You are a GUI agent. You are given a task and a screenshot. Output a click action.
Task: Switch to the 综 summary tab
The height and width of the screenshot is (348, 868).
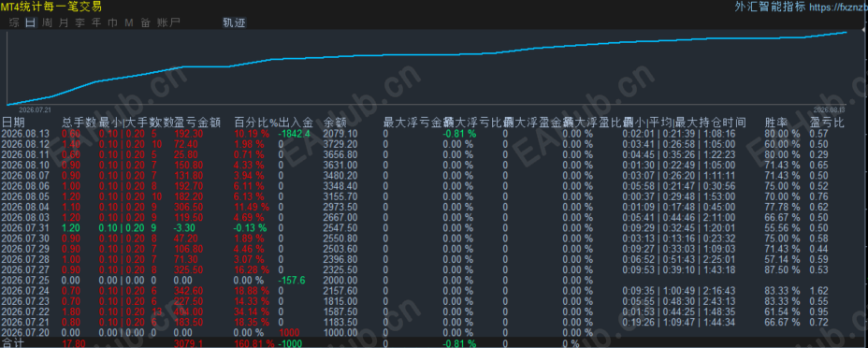click(15, 22)
